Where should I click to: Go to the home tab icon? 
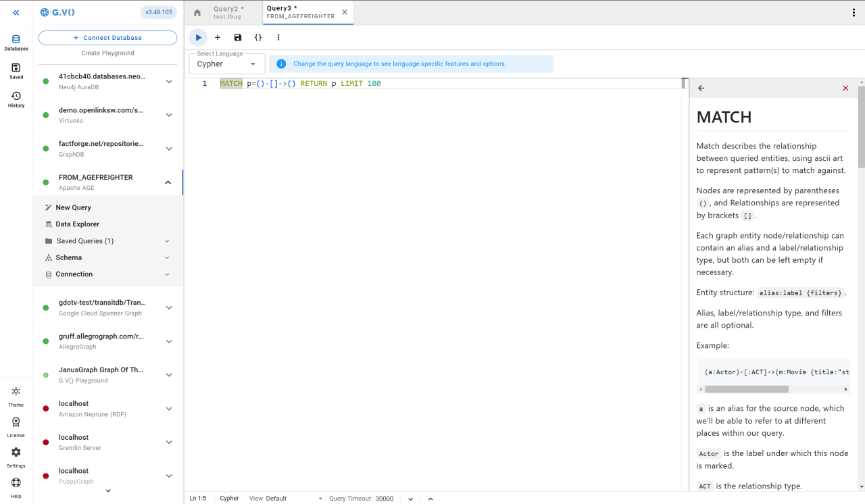[197, 13]
